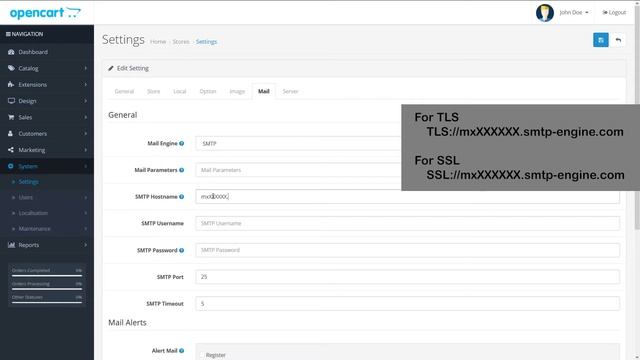Click the save settings button
Image resolution: width=640 pixels, height=360 pixels.
point(600,40)
